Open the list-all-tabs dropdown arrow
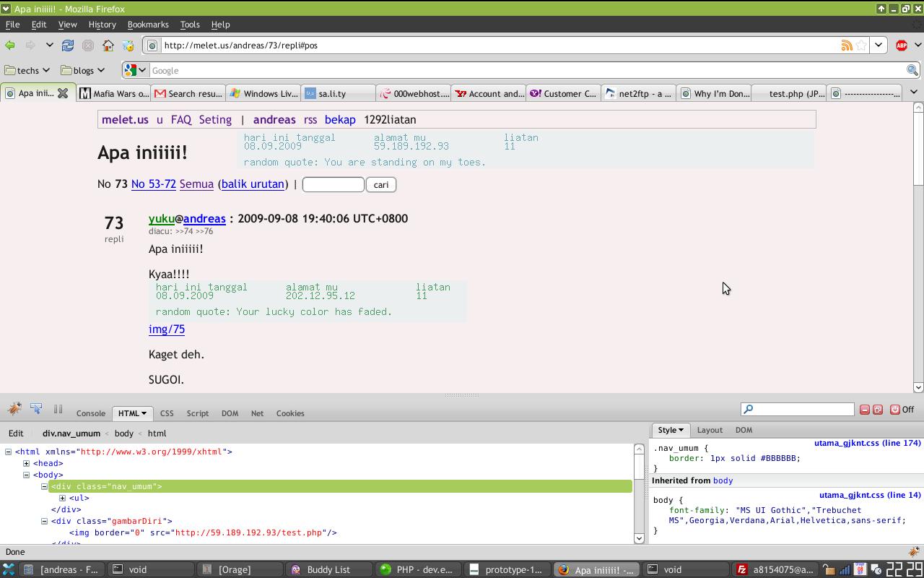 coord(913,92)
